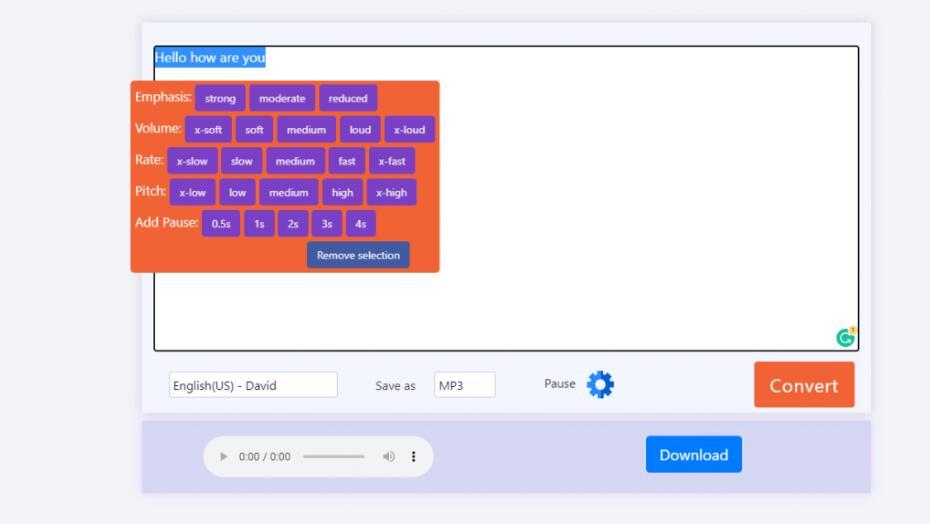Set volume to medium
930x524 pixels.
(306, 129)
